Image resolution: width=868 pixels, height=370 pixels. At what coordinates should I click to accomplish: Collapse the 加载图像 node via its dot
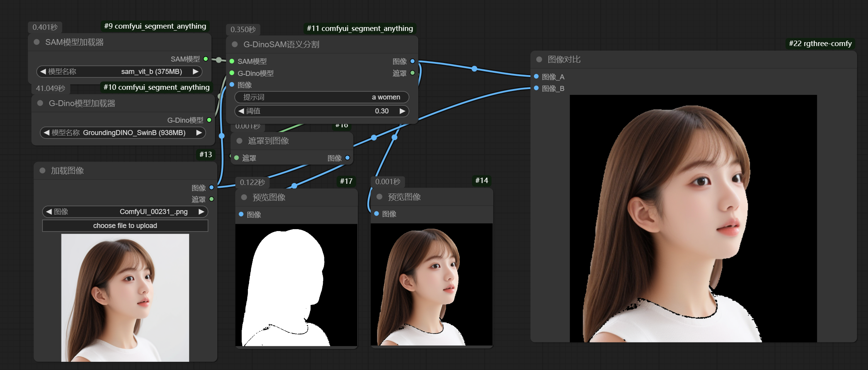pos(43,171)
